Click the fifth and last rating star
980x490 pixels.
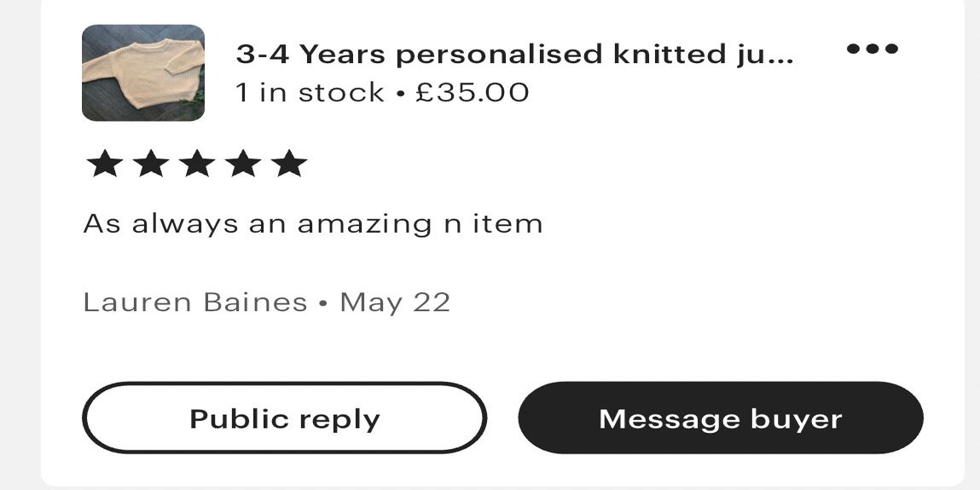point(289,164)
